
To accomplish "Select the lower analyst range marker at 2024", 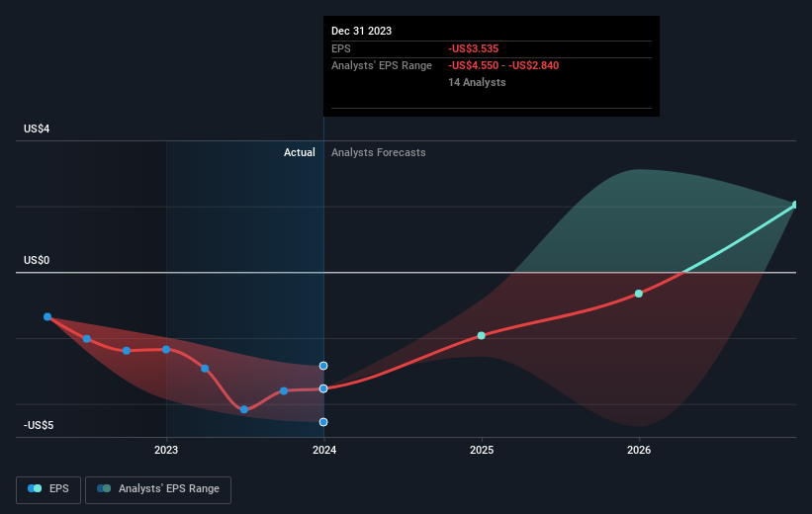I will [x=323, y=422].
